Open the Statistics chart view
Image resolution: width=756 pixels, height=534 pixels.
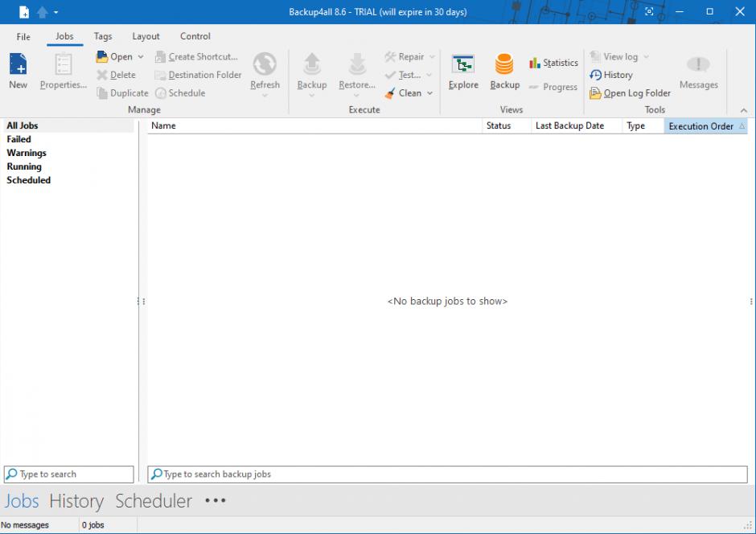553,63
